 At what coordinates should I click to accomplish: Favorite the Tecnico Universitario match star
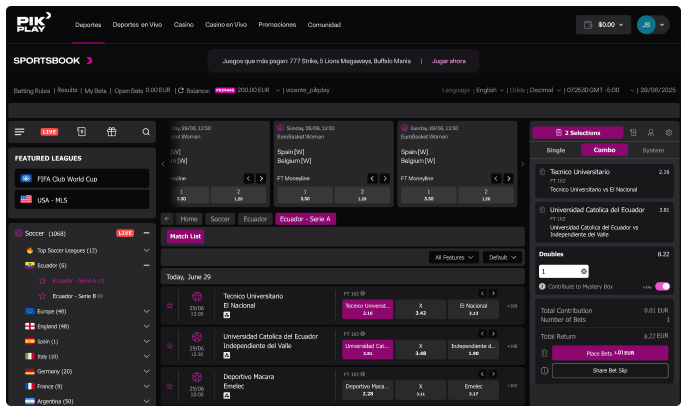pyautogui.click(x=170, y=305)
